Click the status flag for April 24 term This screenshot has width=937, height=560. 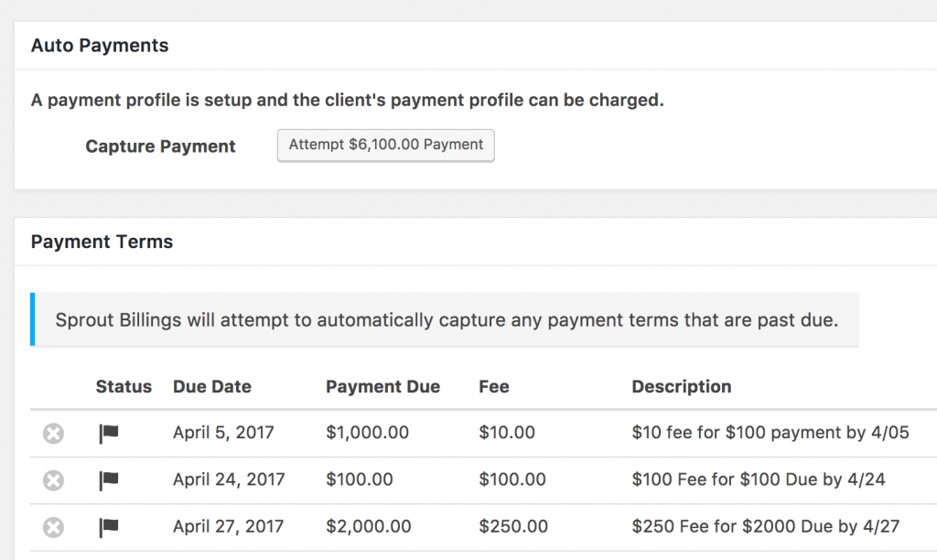click(109, 479)
